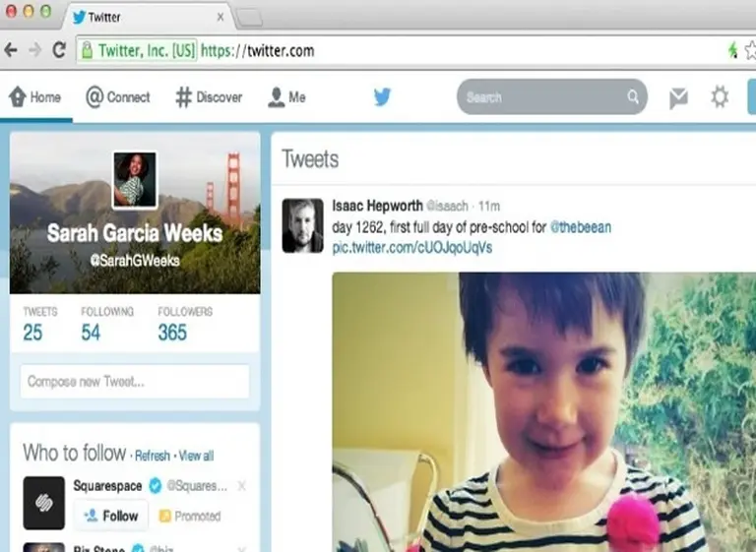
Task: Open the pic.twitter.com/cUOJqoUqVs link
Action: tap(412, 248)
